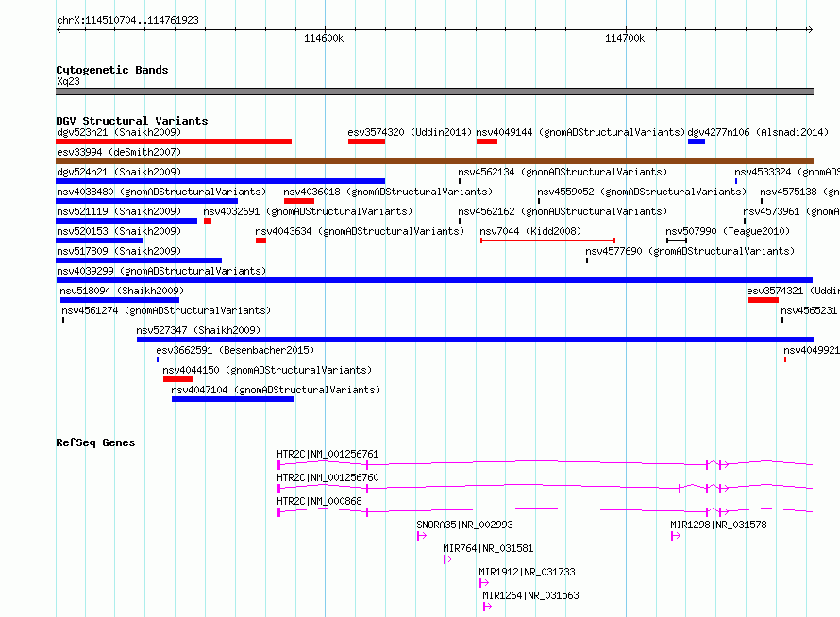Click the dgv523n21 (Shaikh2009) red variant bar

(x=174, y=142)
